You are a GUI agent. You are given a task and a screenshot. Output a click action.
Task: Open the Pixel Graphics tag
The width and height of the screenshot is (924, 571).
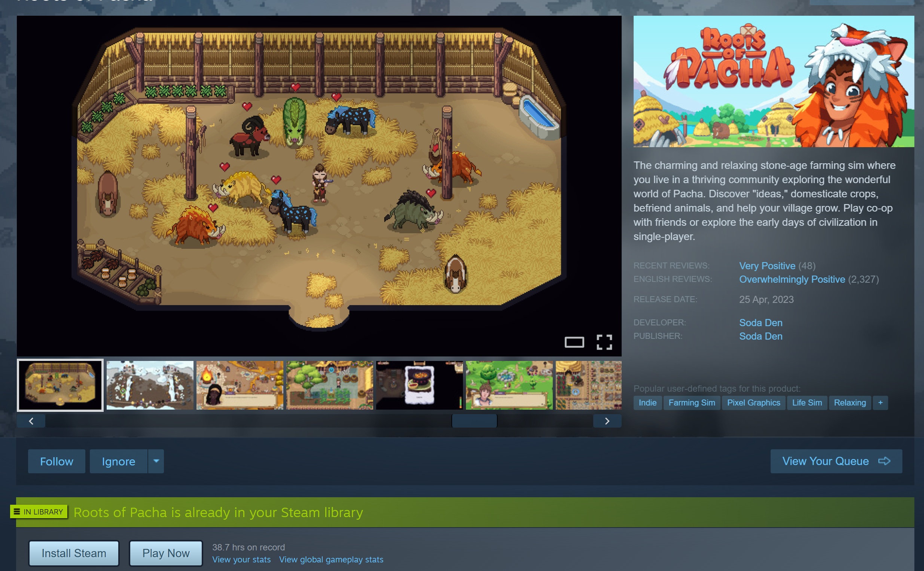[753, 403]
